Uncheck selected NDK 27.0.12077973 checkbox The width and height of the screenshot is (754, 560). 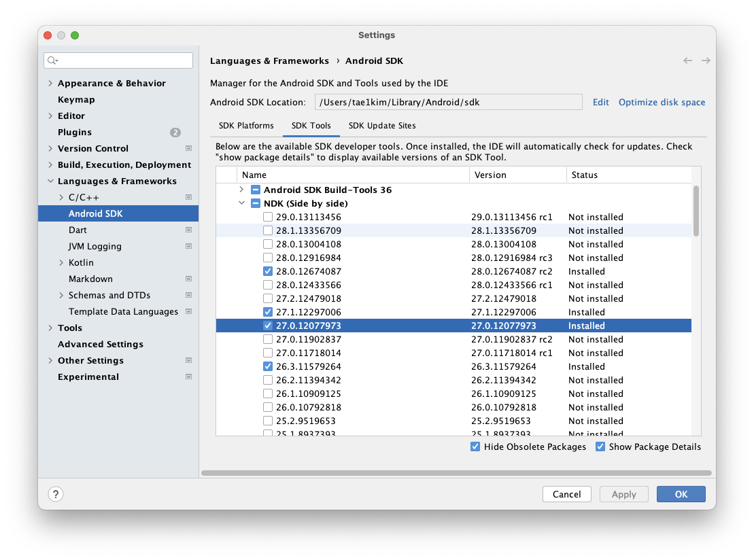[268, 326]
